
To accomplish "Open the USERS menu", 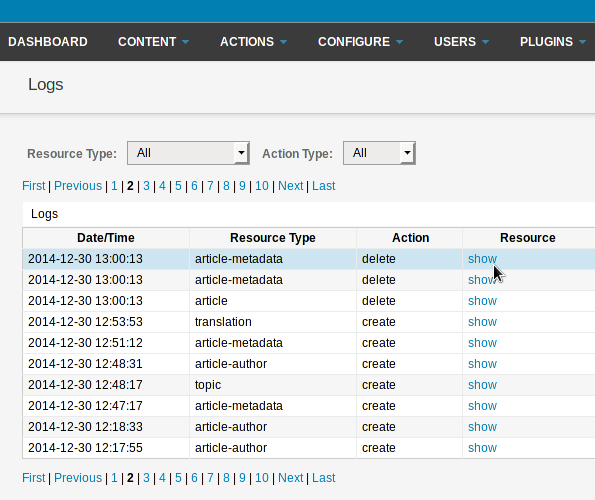I will click(x=461, y=42).
